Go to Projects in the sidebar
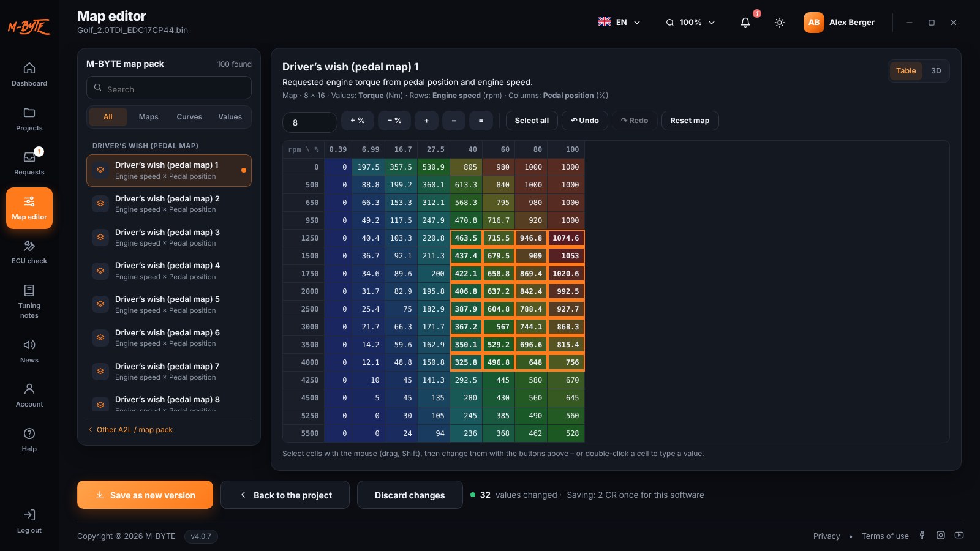The width and height of the screenshot is (980, 551). [29, 119]
